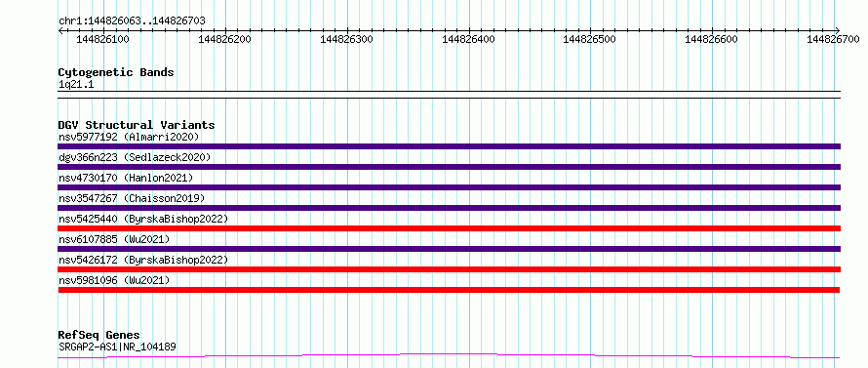Open variant nsv3547267 (Chaisson2019) label

132,198
